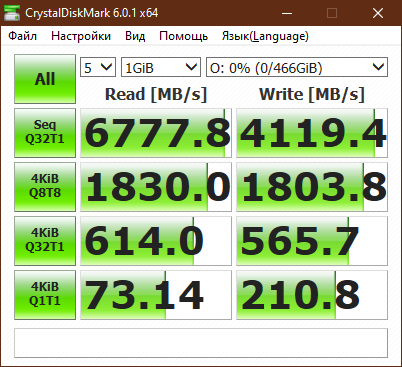Open the drive selector O: 0% (0/466GiB)

(x=297, y=68)
